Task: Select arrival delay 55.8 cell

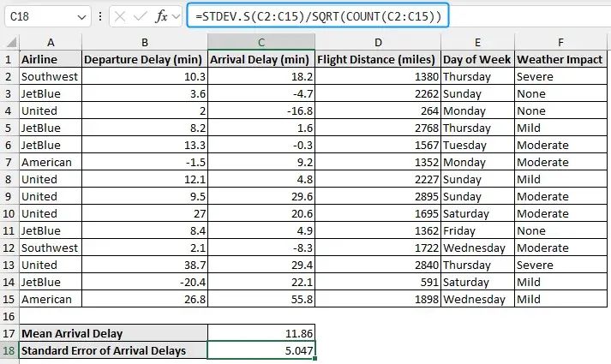Action: [x=261, y=299]
